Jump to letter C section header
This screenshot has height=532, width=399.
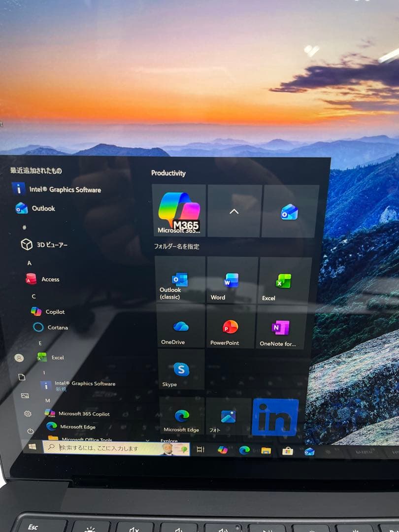pos(33,296)
